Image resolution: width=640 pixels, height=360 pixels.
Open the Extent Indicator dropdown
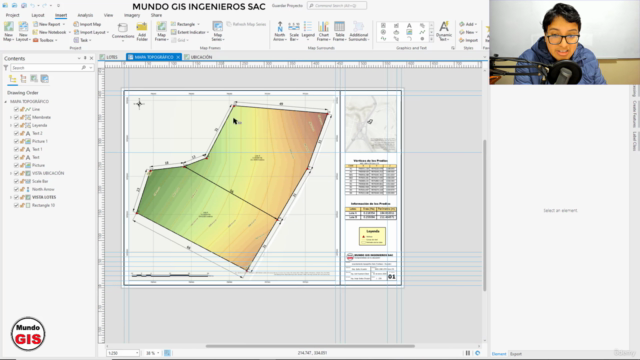point(208,32)
